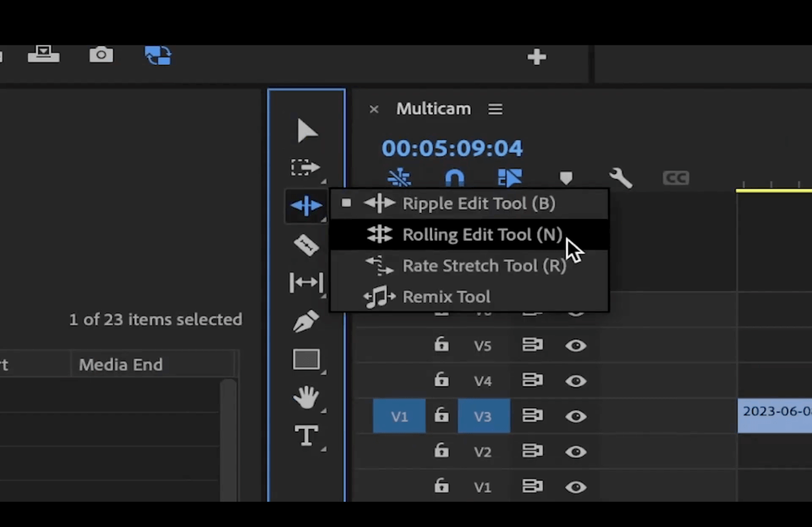Viewport: 812px width, 527px height.
Task: Click the project panel vertical scrollbar
Action: pyautogui.click(x=229, y=440)
